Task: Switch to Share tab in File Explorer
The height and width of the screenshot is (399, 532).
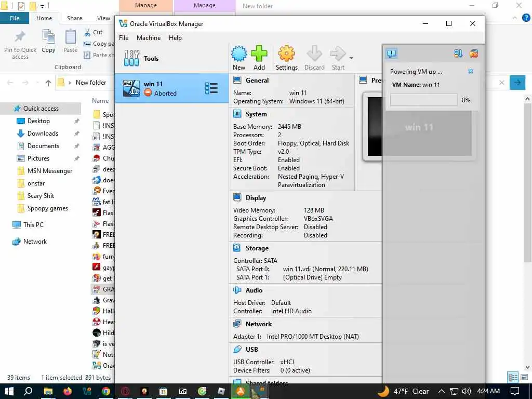Action: tap(74, 18)
